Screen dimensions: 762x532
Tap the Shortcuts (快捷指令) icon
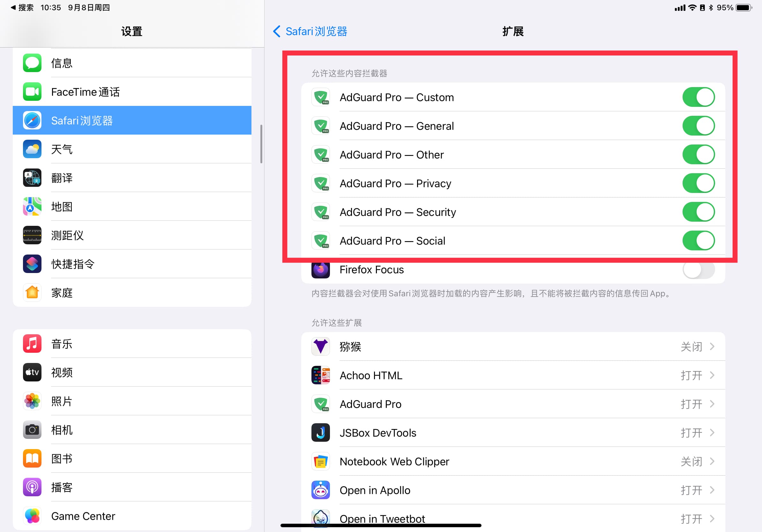click(x=32, y=264)
